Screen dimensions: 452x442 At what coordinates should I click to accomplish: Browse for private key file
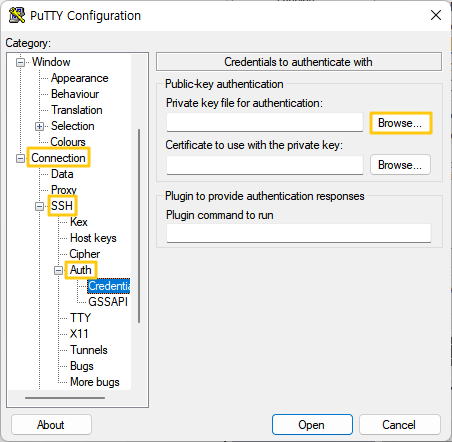pos(400,123)
